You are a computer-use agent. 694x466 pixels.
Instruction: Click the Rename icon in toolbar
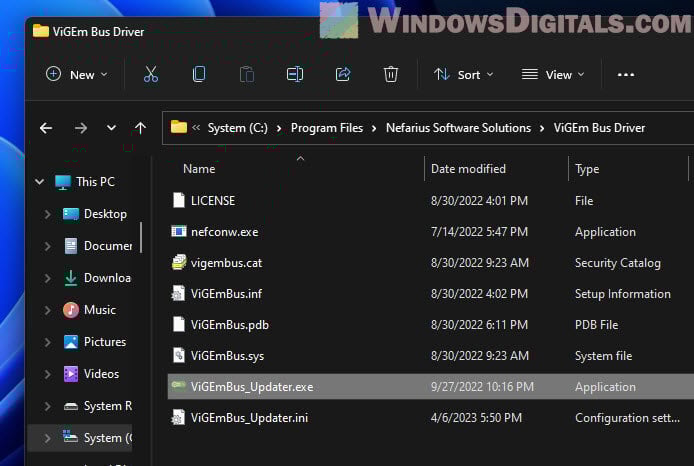tap(295, 74)
